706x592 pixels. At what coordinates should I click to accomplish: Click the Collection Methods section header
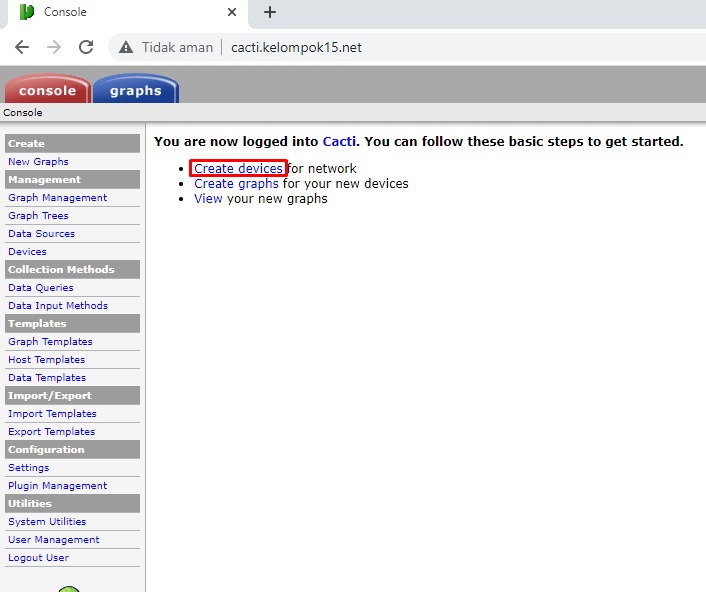point(72,270)
